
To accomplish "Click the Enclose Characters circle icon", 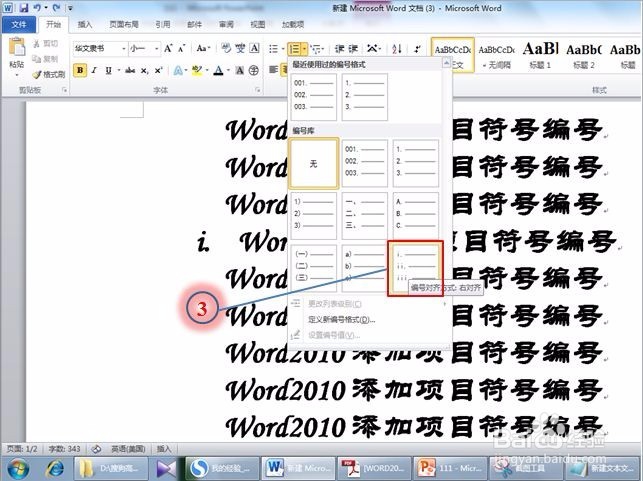I will point(254,71).
